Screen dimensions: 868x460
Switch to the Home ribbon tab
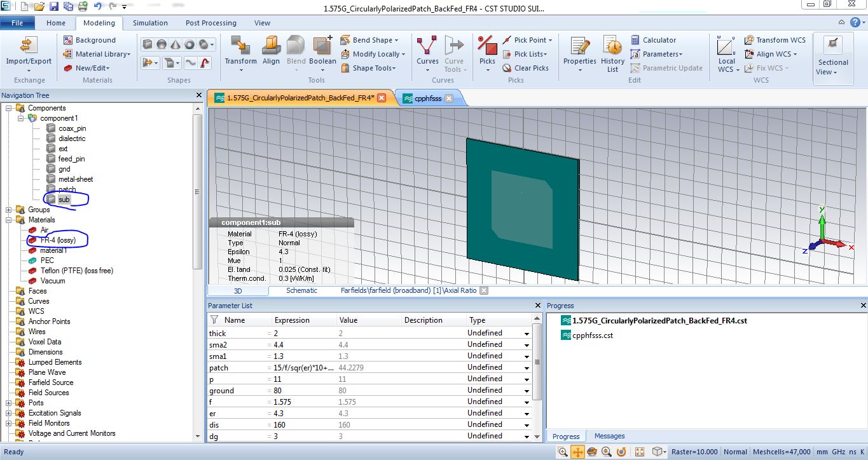56,23
